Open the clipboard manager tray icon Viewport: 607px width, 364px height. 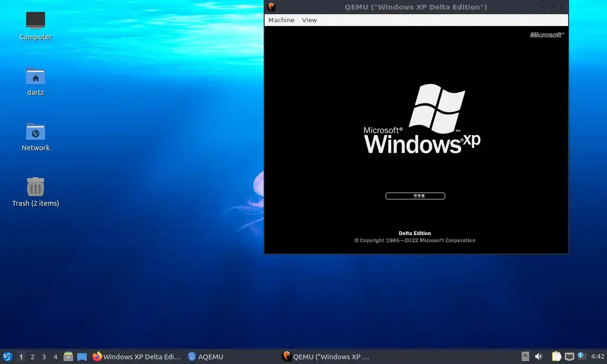(x=557, y=356)
